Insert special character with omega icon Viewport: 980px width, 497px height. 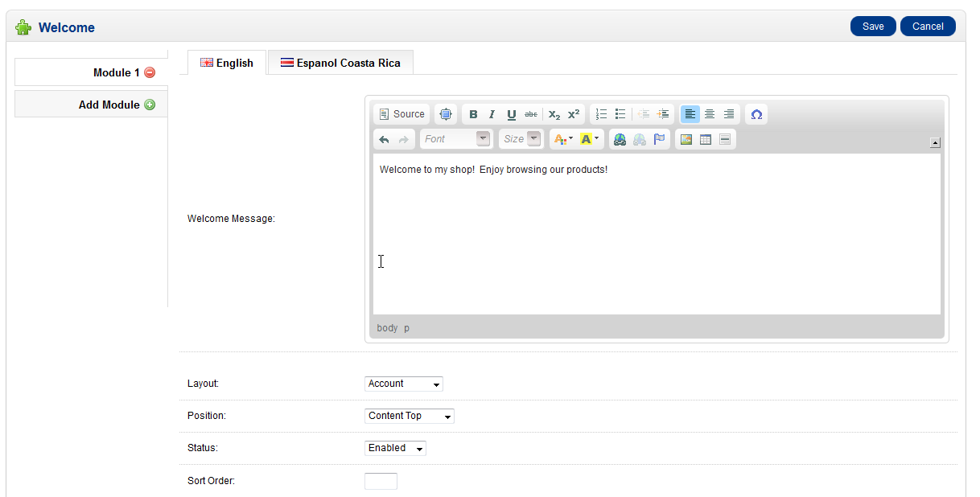tap(756, 114)
